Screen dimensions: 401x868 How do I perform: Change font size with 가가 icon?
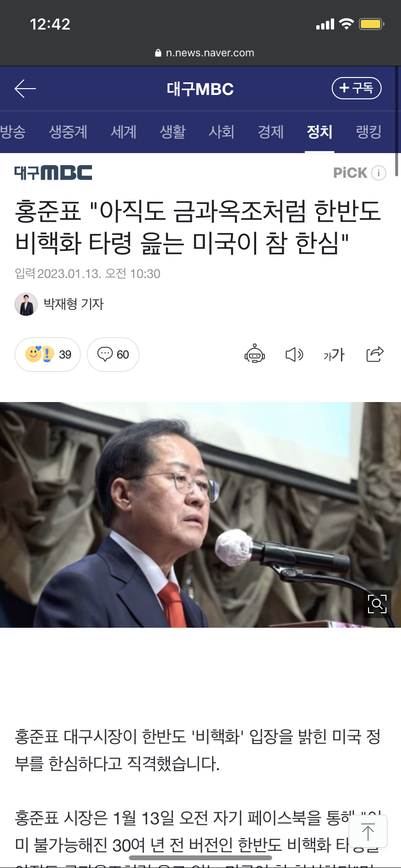point(334,355)
